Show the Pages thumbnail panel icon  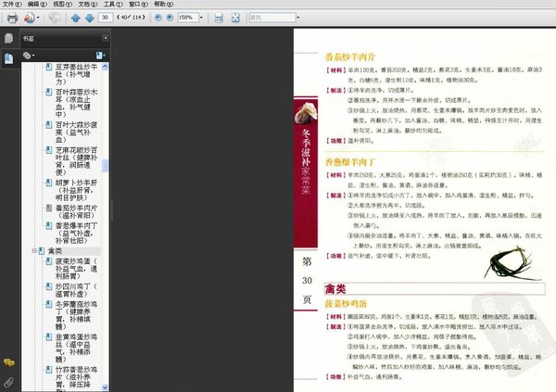click(9, 38)
